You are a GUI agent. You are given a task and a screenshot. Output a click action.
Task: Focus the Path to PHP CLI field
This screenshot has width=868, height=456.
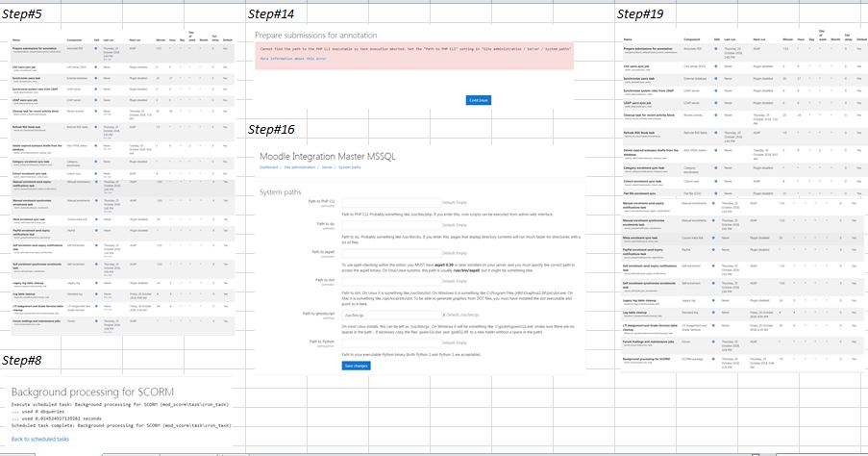pyautogui.click(x=391, y=203)
